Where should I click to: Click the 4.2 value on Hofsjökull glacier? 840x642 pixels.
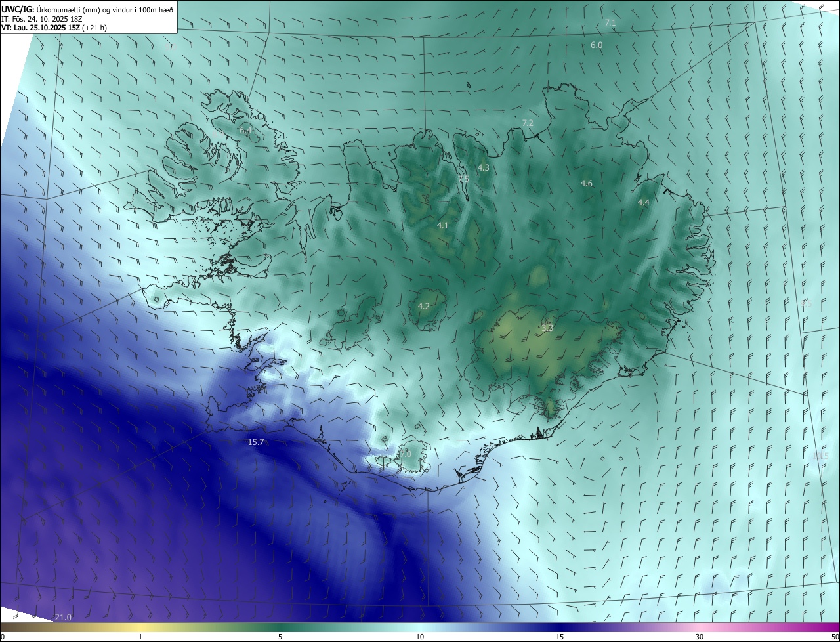[424, 307]
